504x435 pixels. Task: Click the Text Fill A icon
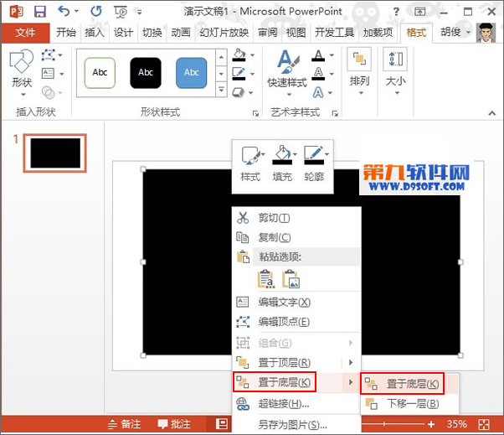click(x=318, y=55)
